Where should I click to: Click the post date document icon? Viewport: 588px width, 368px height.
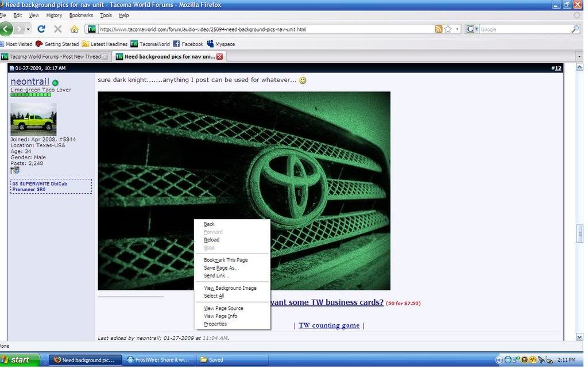(11, 68)
